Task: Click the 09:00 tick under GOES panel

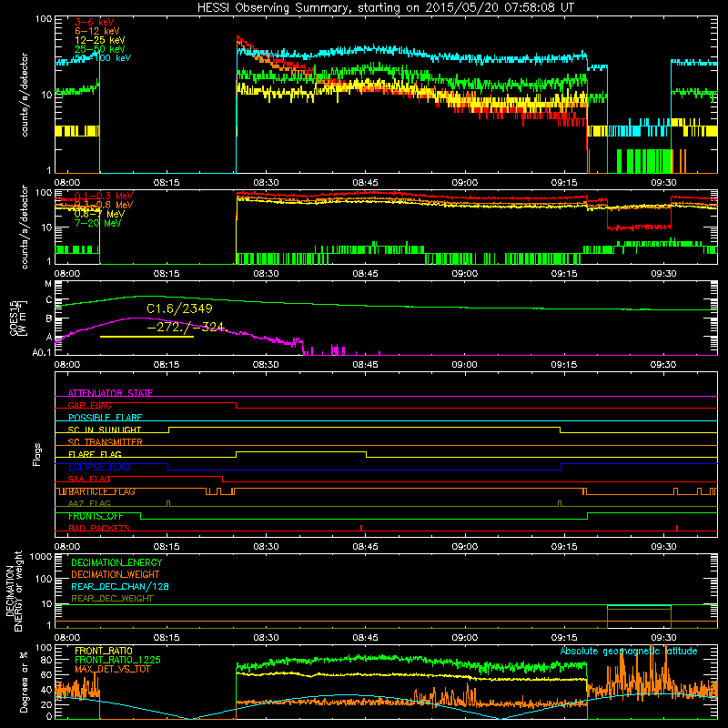Action: (464, 365)
